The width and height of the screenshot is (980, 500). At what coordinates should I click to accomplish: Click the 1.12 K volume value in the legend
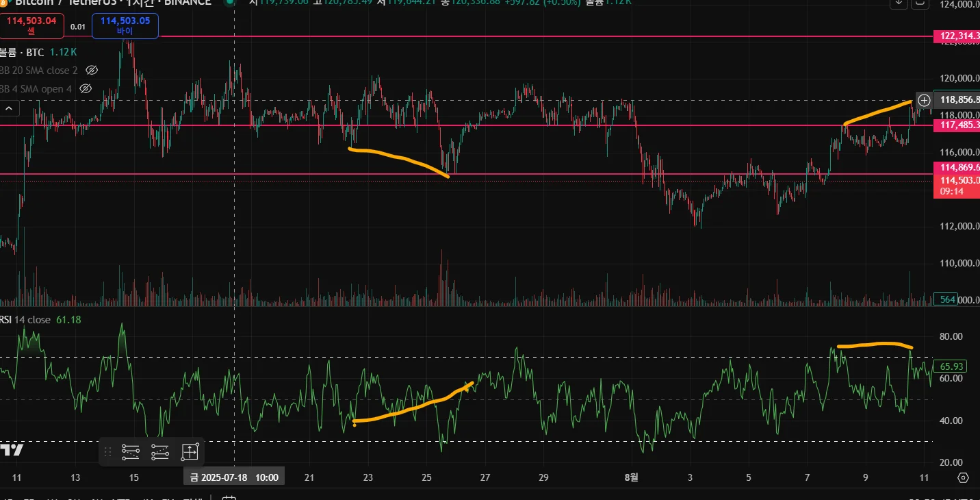coord(64,51)
